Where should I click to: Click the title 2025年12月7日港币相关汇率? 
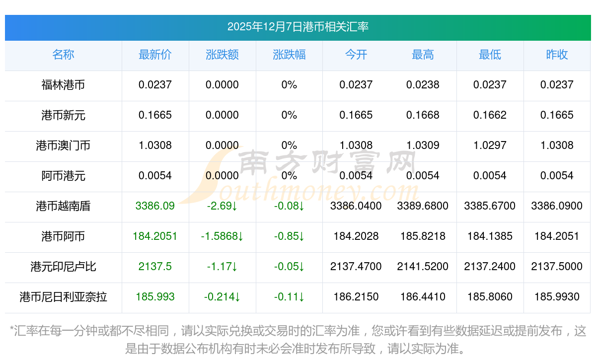298,27
